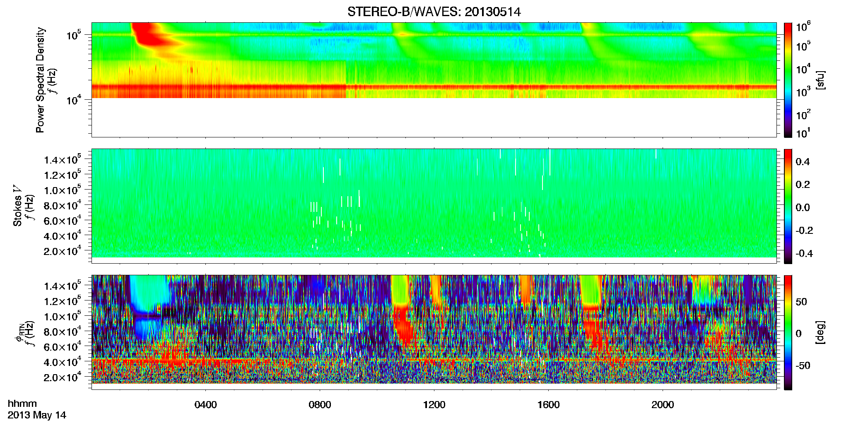Click the 10^6 label on sfu colorbar
This screenshot has height=447, width=868.
coord(803,27)
